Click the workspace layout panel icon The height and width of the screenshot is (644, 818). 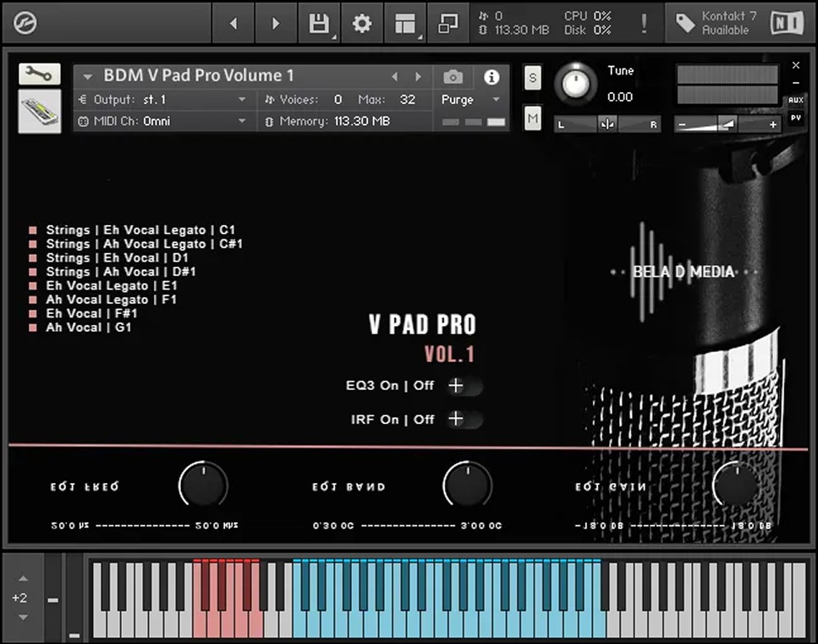point(405,24)
